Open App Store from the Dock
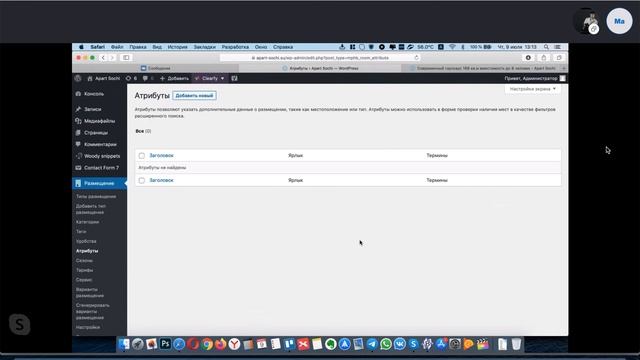 [x=441, y=344]
